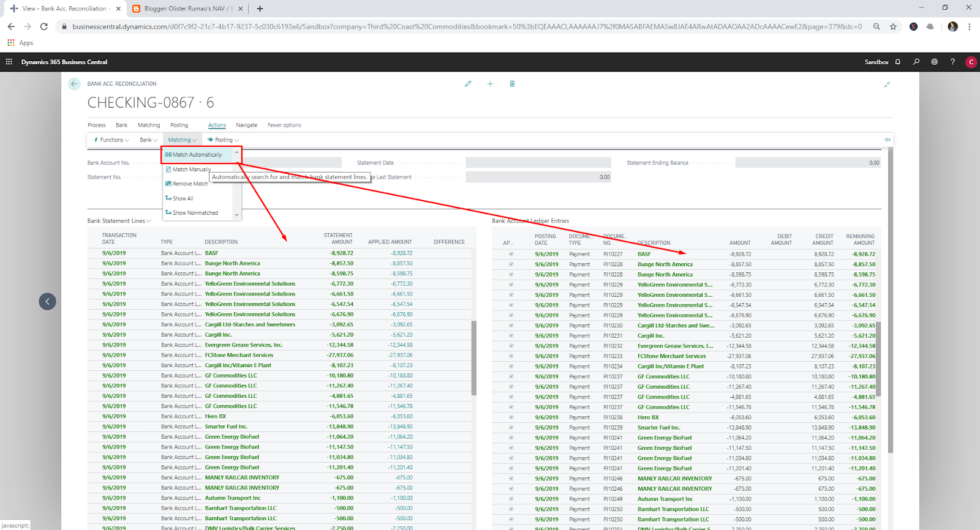Select Remove Match menu entry
980x530 pixels.
coord(190,184)
